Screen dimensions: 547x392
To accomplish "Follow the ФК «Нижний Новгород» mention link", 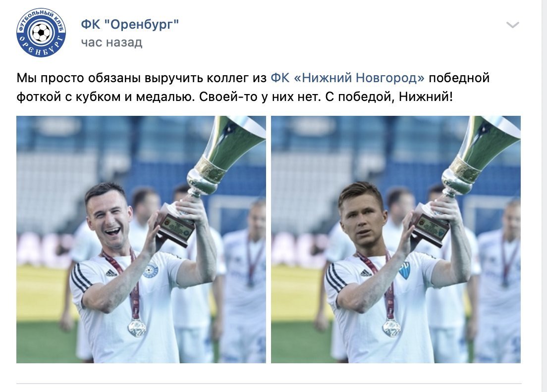I will (347, 78).
